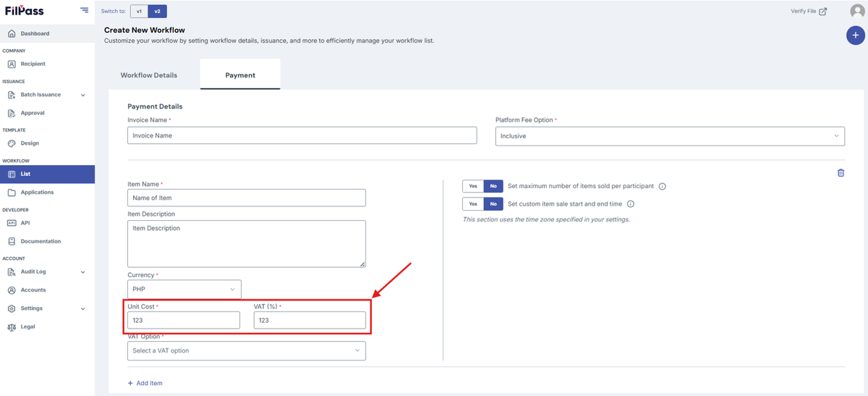868x396 pixels.
Task: Open the Dashboard home icon
Action: pyautogui.click(x=12, y=33)
